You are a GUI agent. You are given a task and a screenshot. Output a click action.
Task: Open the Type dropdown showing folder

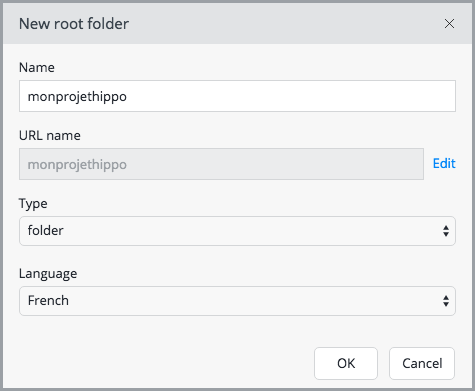point(237,231)
